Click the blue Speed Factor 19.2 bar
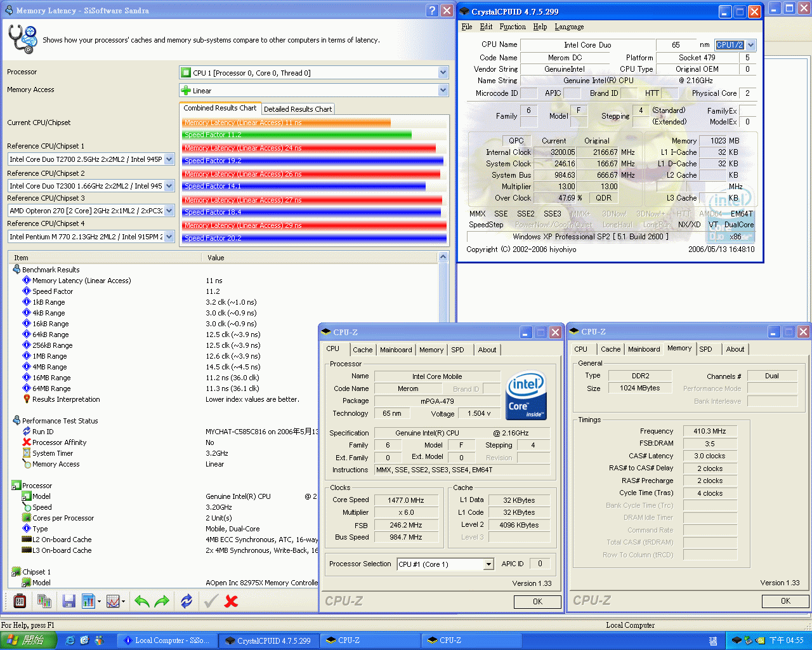Screen dimensions: 812x650 pyautogui.click(x=311, y=161)
